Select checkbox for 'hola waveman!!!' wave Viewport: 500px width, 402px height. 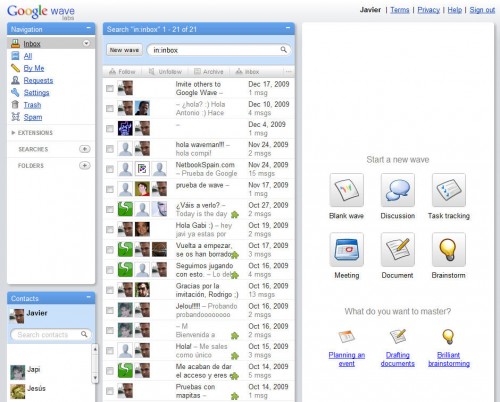(110, 149)
